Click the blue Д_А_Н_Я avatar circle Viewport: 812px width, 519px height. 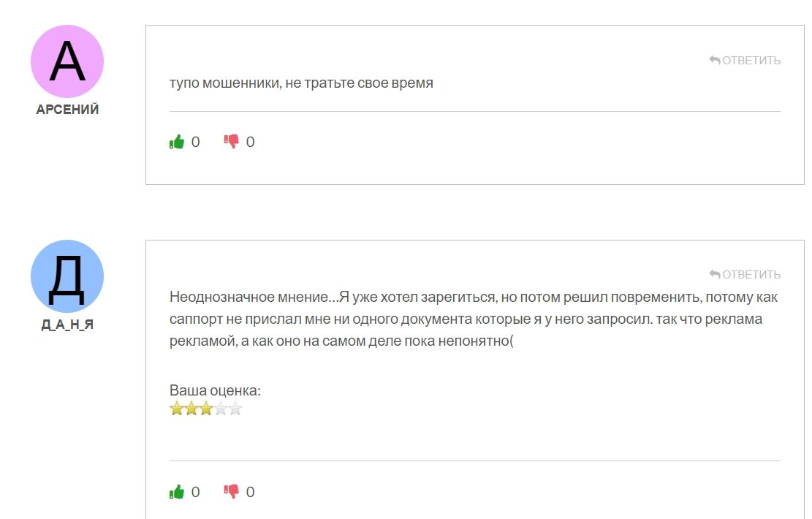point(67,276)
